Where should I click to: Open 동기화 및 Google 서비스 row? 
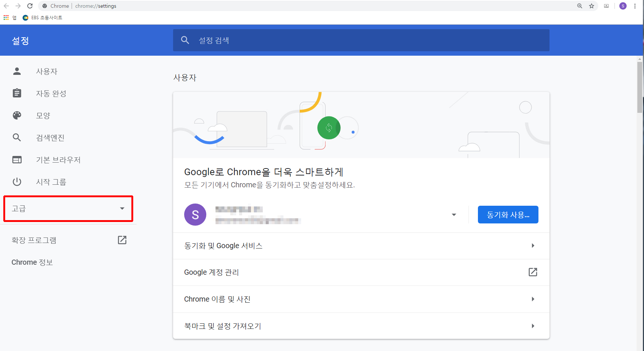point(361,246)
